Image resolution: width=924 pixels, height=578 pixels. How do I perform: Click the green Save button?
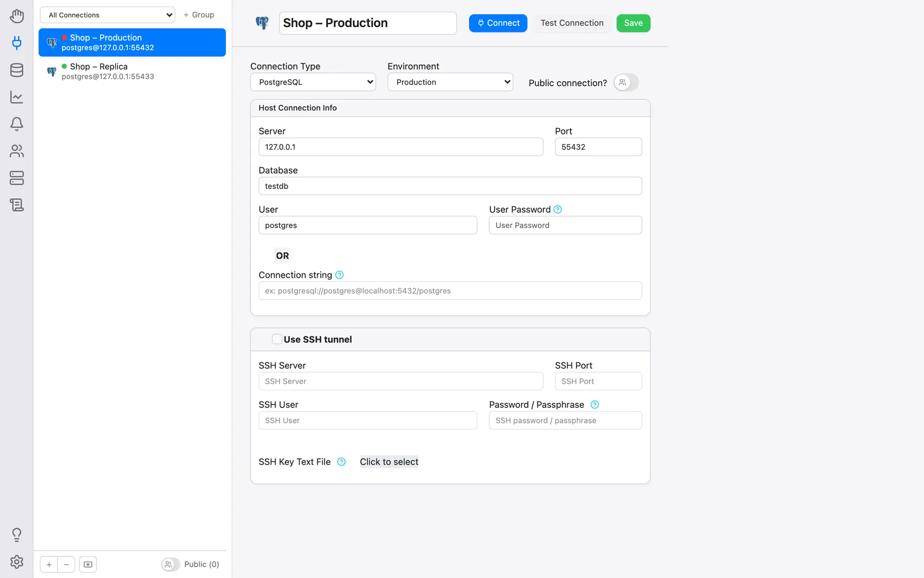(633, 23)
